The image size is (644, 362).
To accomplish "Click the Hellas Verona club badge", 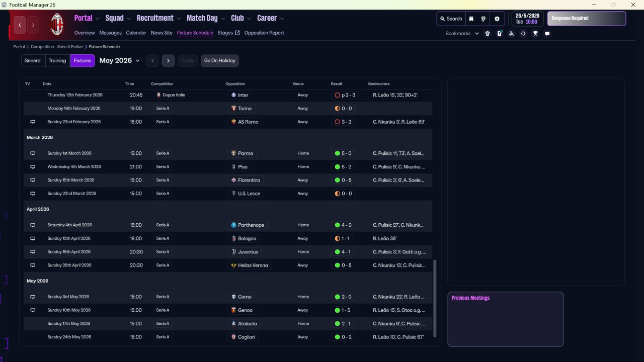I will click(233, 265).
